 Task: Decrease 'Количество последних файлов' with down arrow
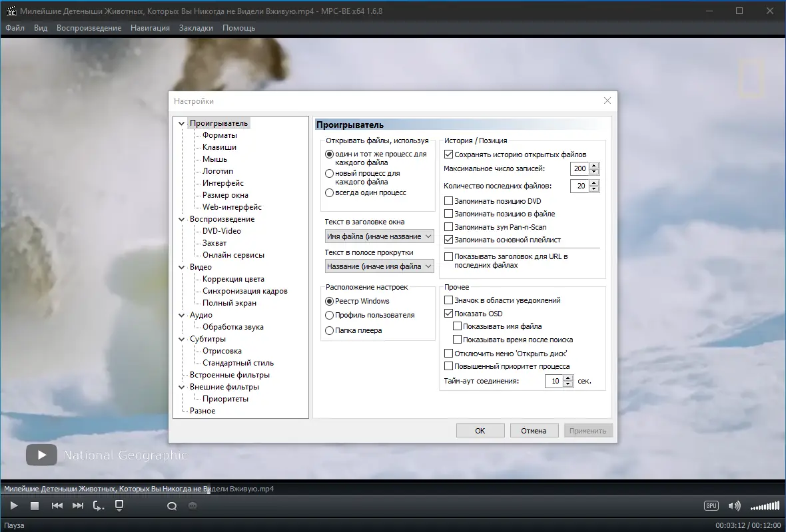(594, 189)
